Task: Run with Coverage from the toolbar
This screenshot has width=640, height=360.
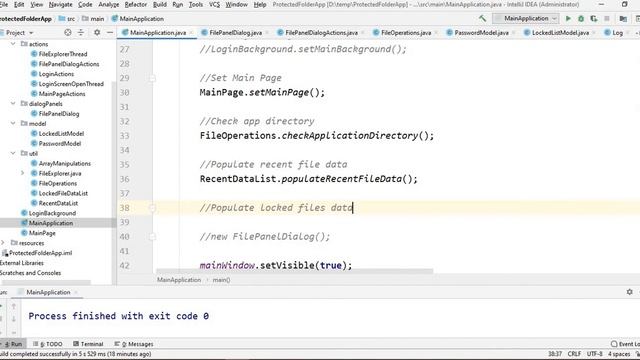Action: [594, 18]
